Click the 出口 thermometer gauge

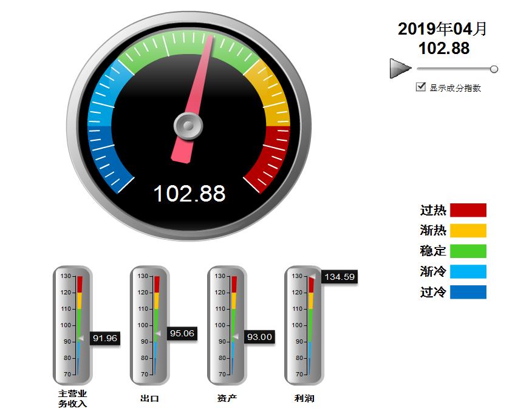(149, 325)
